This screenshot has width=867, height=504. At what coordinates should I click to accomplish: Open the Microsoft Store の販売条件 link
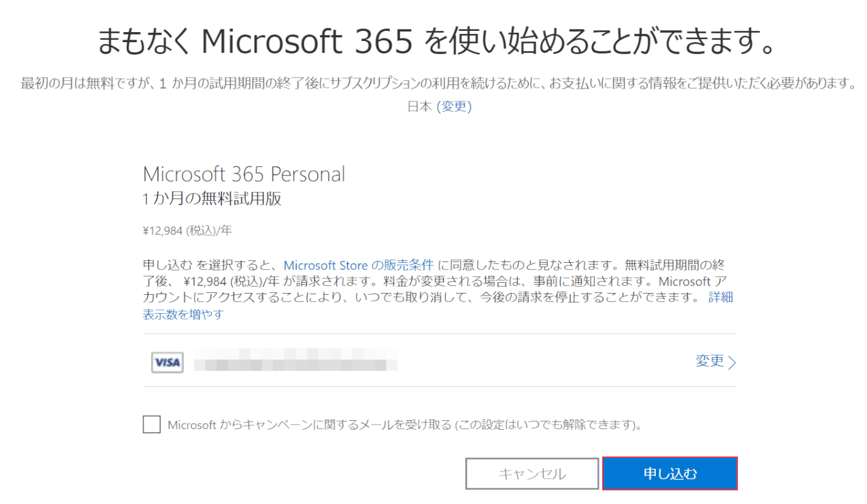tap(358, 265)
